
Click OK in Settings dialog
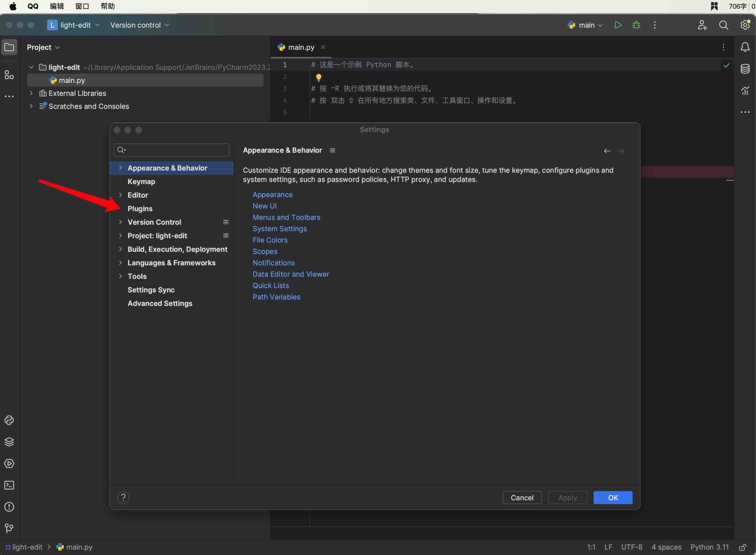[613, 498]
